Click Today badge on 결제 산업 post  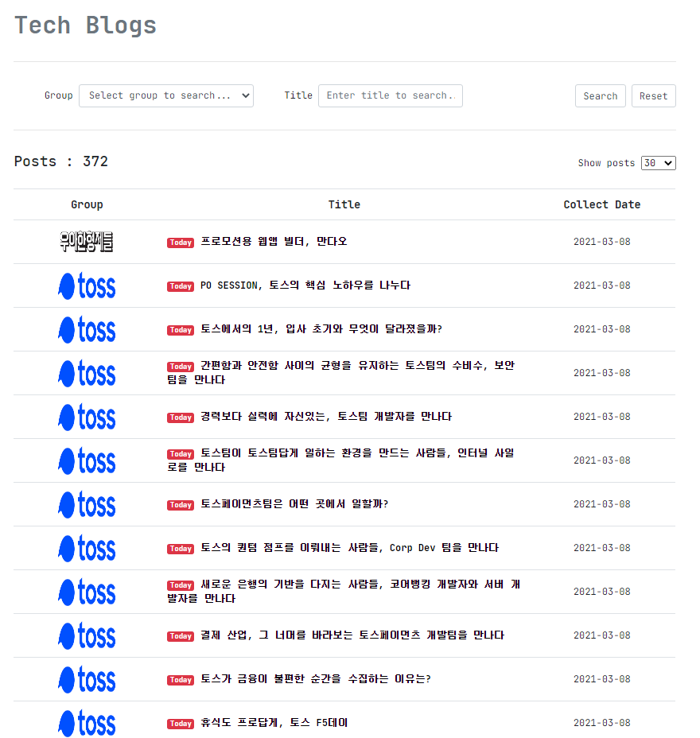[x=181, y=636]
